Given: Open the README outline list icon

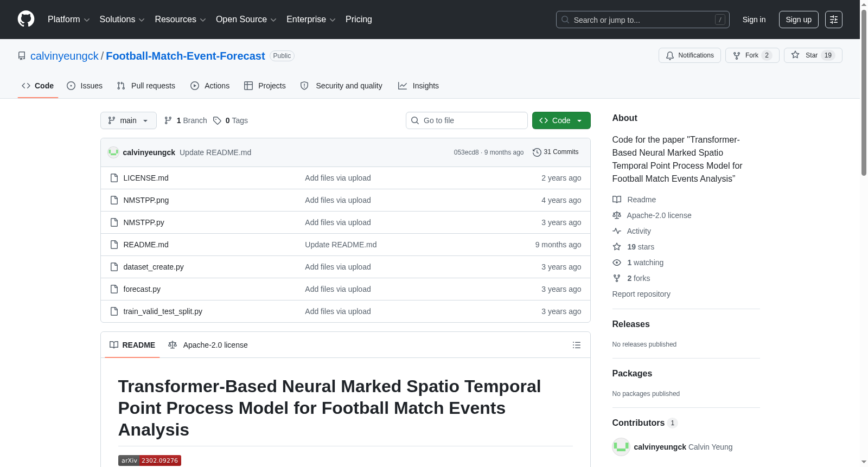Looking at the screenshot, I should coord(577,345).
